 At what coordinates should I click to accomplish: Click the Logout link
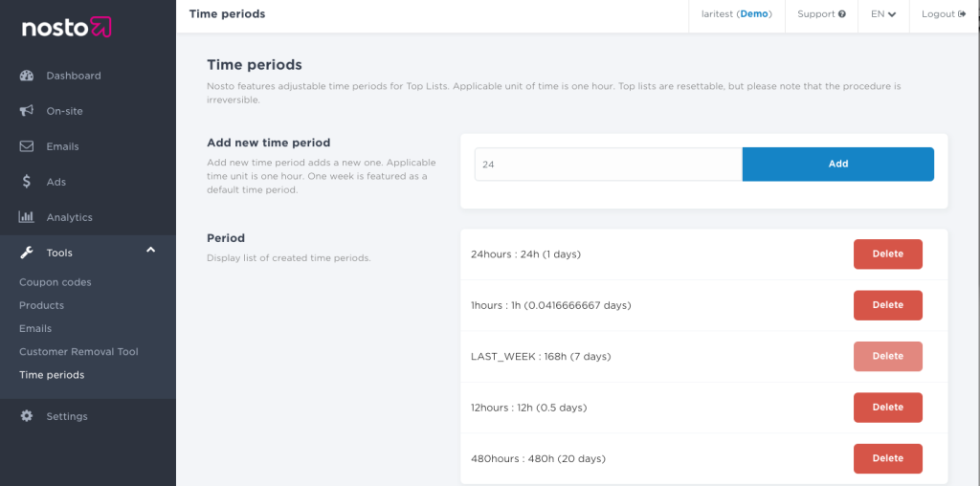943,14
